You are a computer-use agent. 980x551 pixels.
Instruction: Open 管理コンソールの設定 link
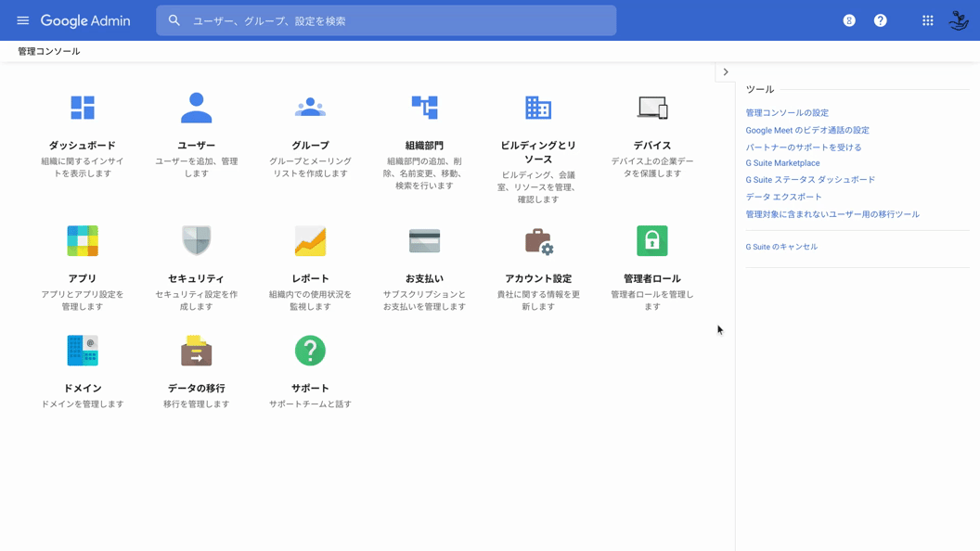coord(787,113)
